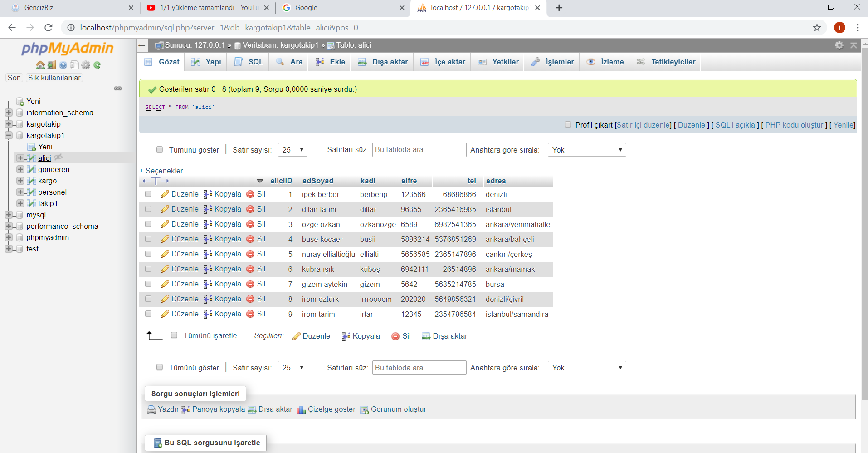
Task: Open top Anahtara göre sırala dropdown
Action: tap(586, 150)
